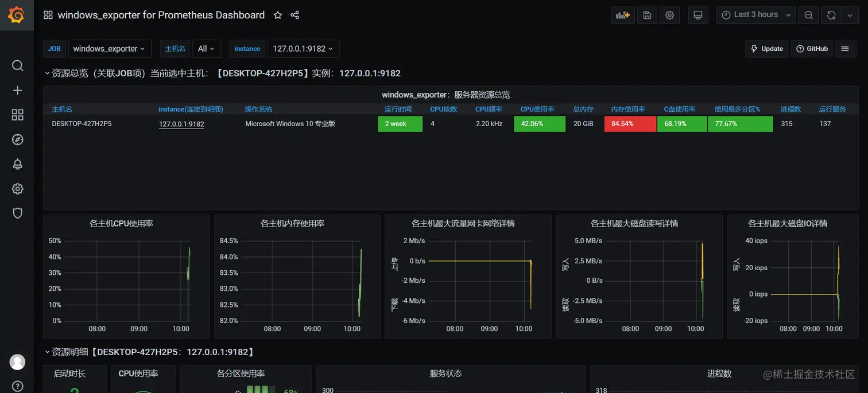Image resolution: width=868 pixels, height=393 pixels.
Task: Save the dashboard with disk icon
Action: coord(647,15)
